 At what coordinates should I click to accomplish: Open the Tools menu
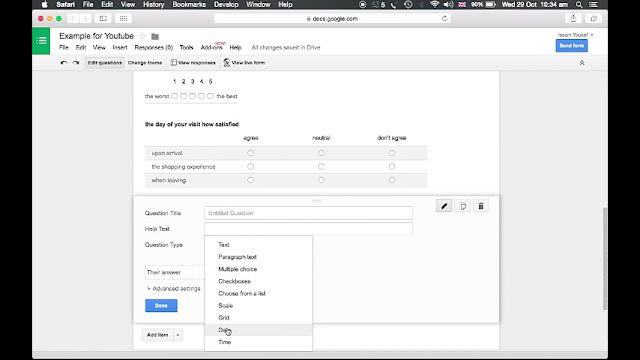tap(186, 47)
